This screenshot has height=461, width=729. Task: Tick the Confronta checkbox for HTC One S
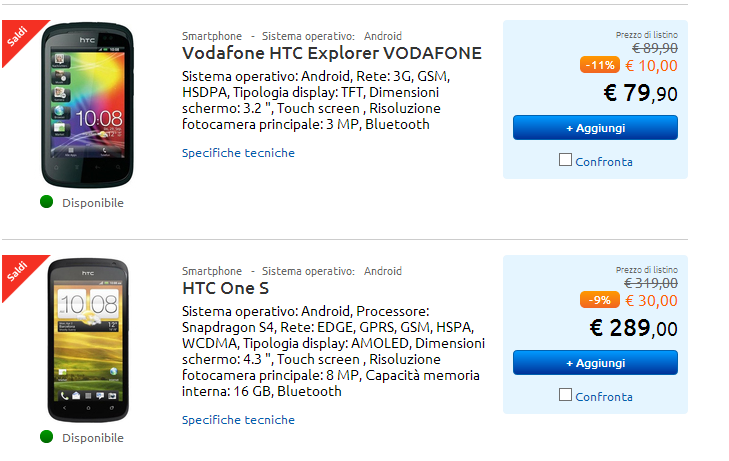565,395
